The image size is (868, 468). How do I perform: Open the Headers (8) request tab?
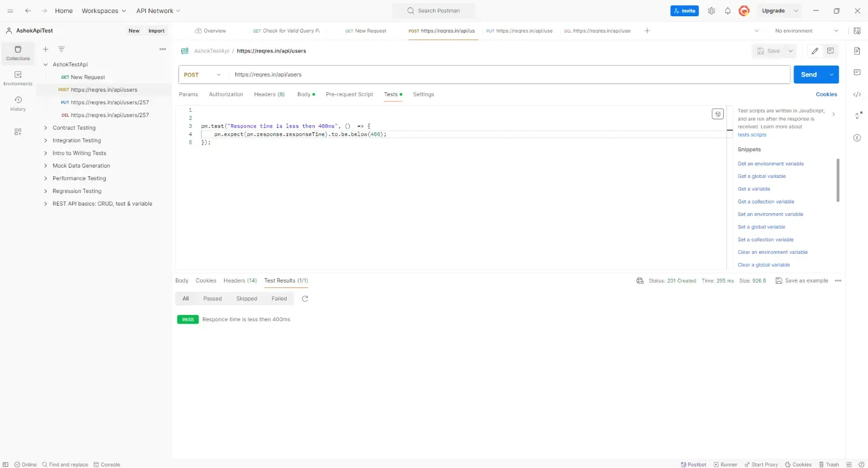[x=269, y=94]
